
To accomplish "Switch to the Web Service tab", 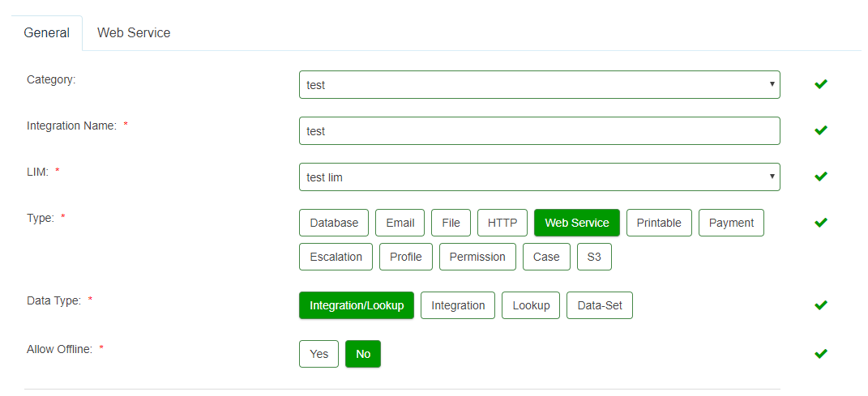I will click(134, 32).
